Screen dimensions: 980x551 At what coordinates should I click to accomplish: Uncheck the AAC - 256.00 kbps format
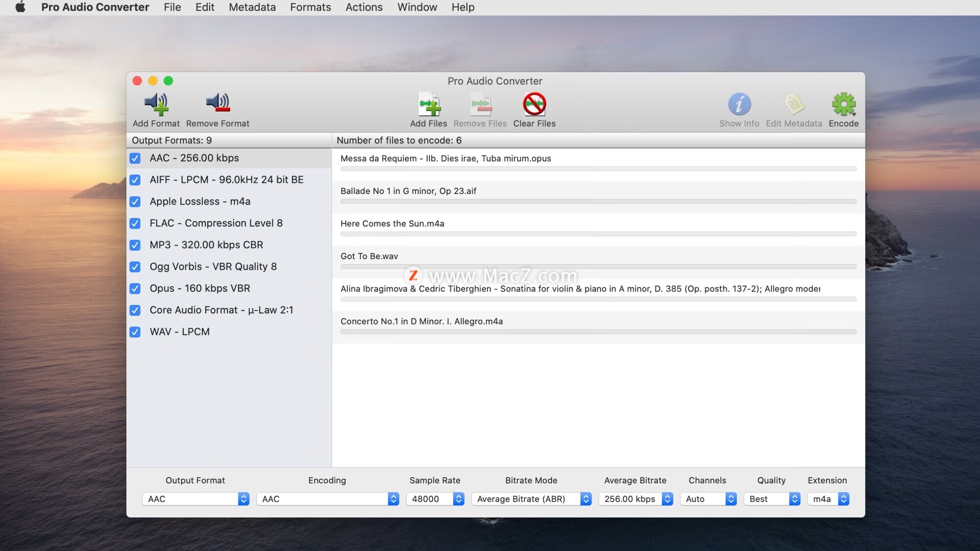click(x=135, y=158)
